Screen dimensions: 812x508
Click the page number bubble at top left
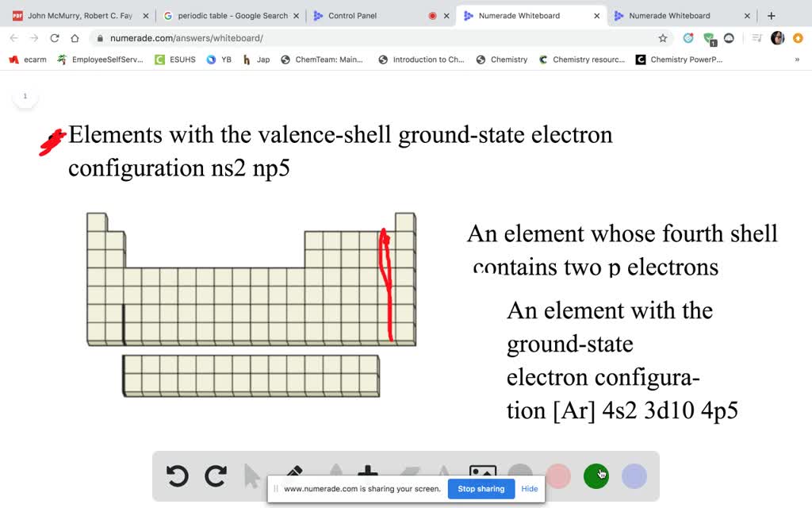[25, 95]
